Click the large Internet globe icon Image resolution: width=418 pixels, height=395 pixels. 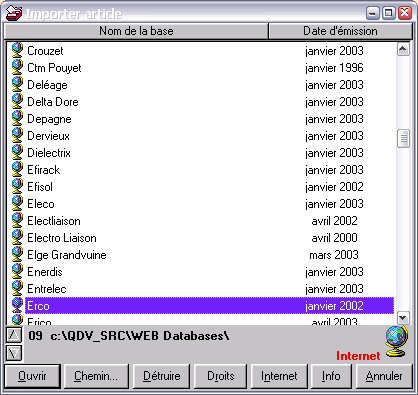point(397,342)
